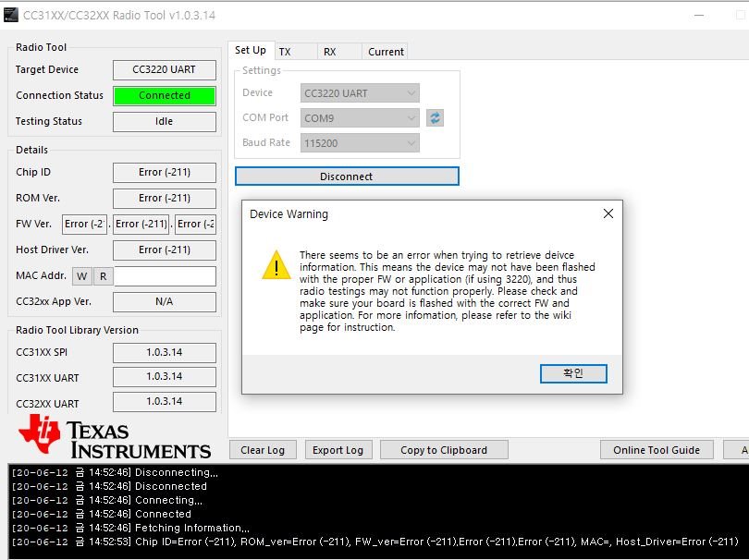
Task: Click the middle FW Ver. Error (-211) box
Action: click(141, 224)
